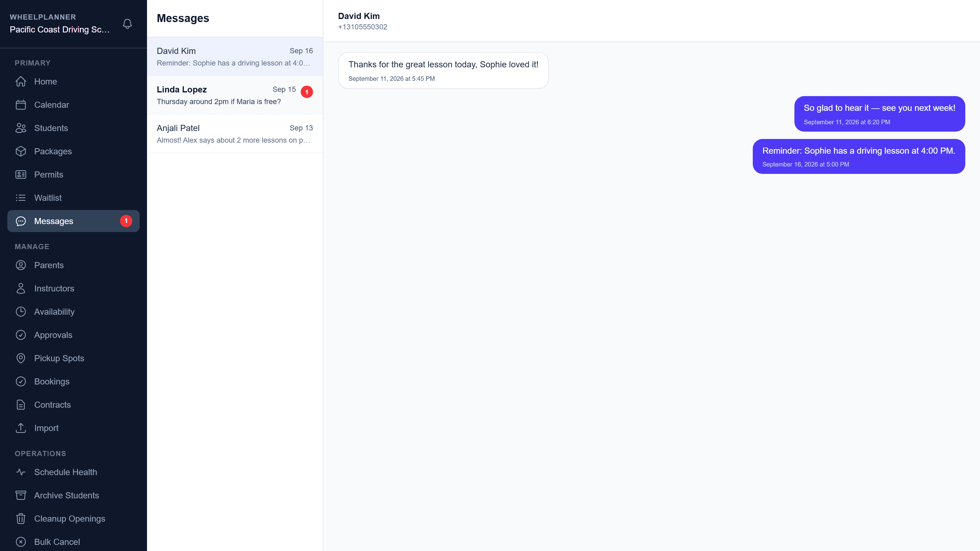This screenshot has height=551, width=980.
Task: Click the Students people icon
Action: coord(21,128)
